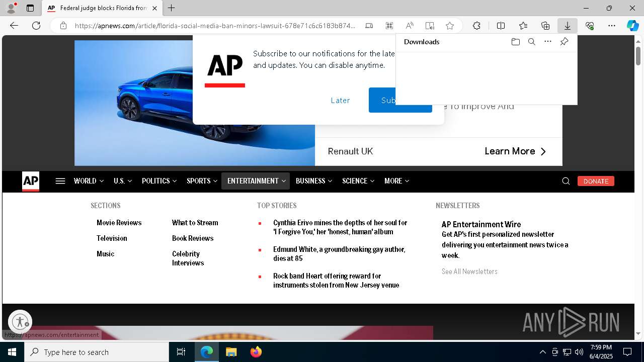Screen dimensions: 644x362
Task: Open File Explorer from taskbar
Action: [x=231, y=352]
